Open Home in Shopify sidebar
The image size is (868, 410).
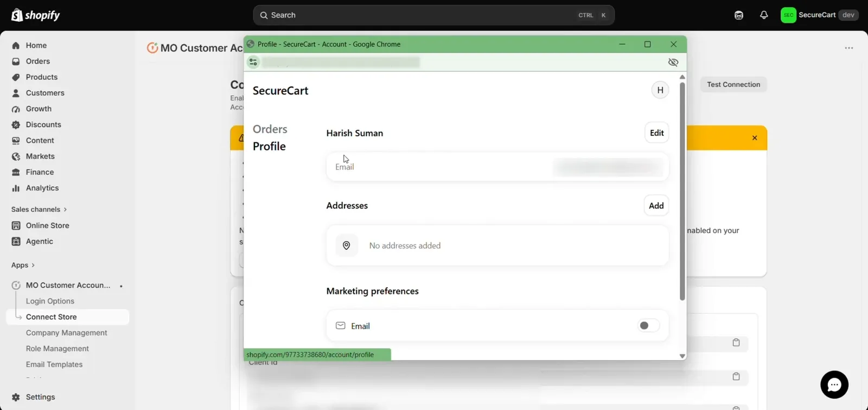tap(36, 46)
